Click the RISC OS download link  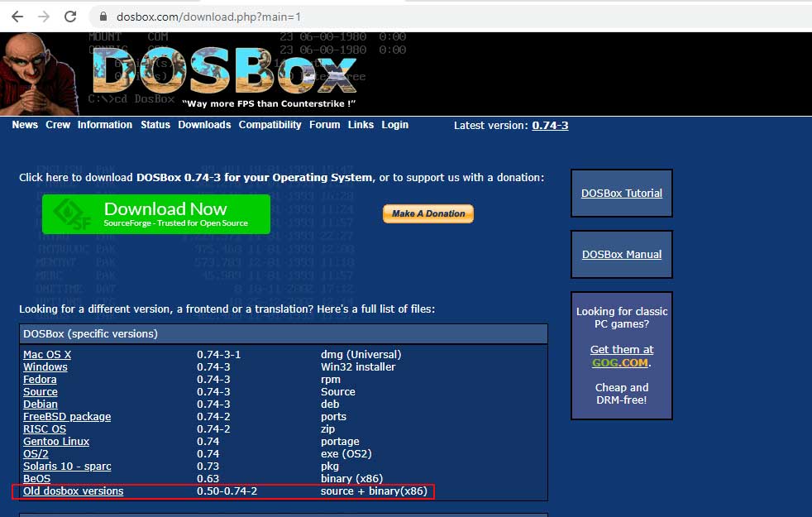(x=45, y=429)
